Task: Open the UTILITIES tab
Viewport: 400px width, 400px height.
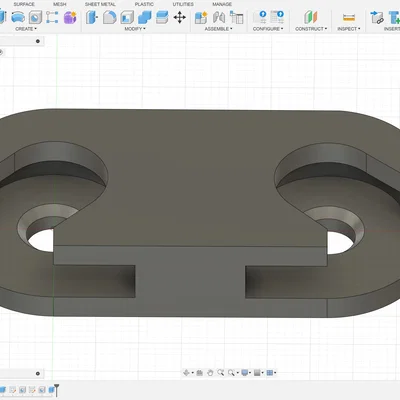Action: 183,4
